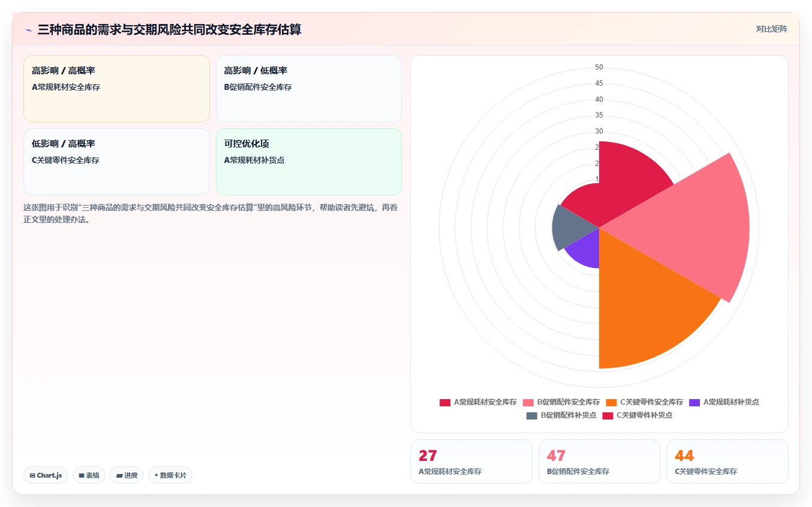This screenshot has height=507, width=812.
Task: Click the radial axis label 40
Action: (x=599, y=99)
